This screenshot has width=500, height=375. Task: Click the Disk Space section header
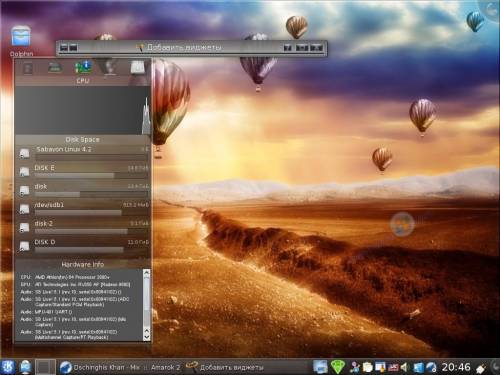82,139
